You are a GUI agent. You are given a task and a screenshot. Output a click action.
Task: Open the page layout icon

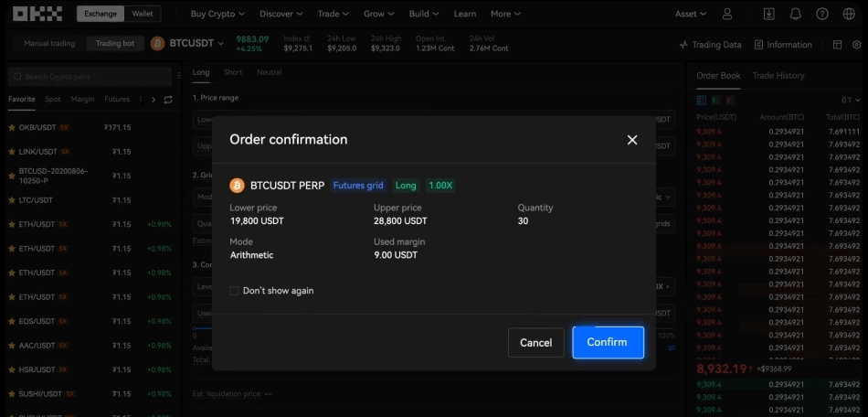837,44
